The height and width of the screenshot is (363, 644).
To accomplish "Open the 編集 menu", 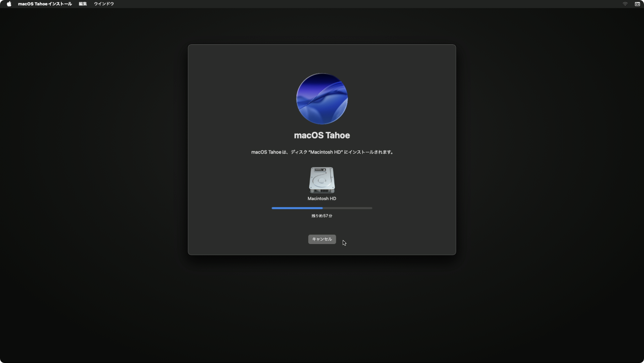I will point(83,4).
